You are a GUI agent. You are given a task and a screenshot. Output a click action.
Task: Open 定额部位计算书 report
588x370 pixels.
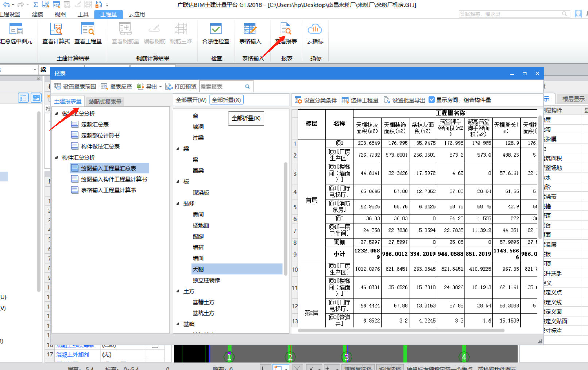[100, 136]
